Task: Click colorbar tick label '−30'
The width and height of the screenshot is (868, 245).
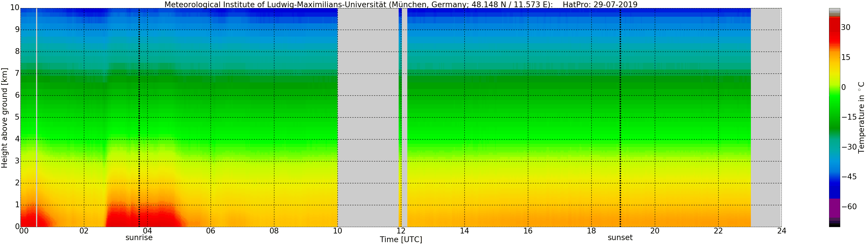Action: click(849, 147)
